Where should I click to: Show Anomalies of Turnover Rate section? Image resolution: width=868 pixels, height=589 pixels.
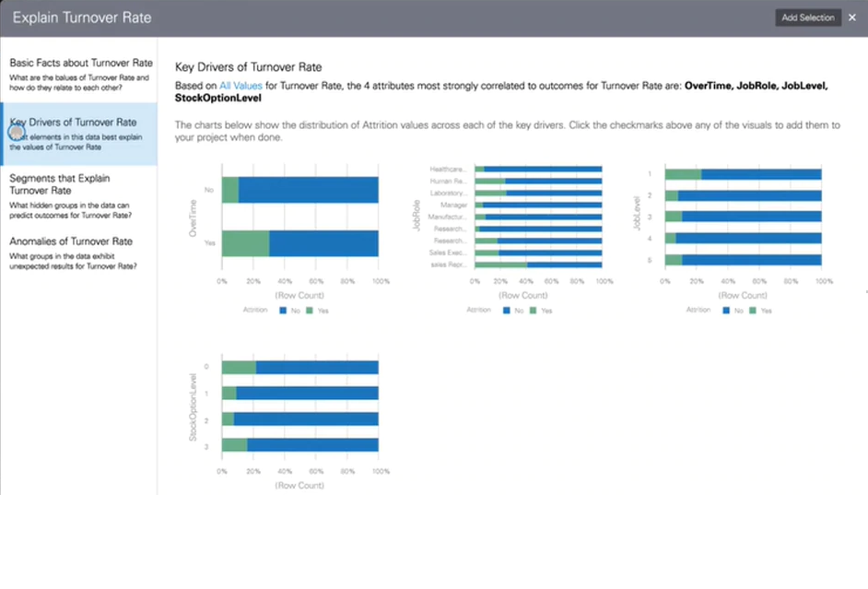click(71, 241)
